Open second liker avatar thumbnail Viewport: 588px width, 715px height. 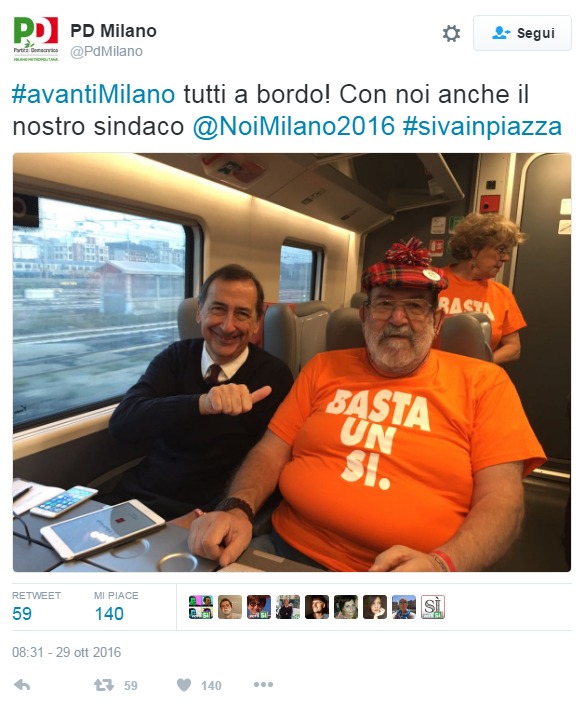pos(230,607)
